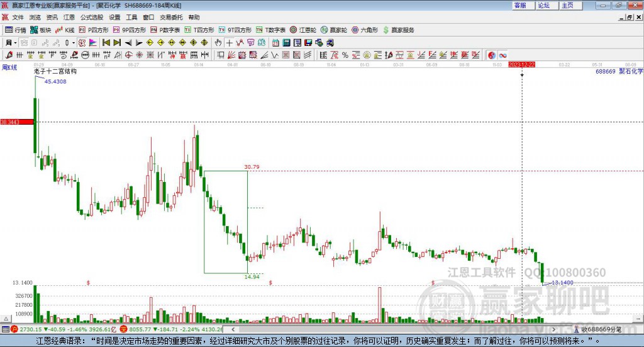Click horizontal scrollbar right arrow

(x=553, y=329)
